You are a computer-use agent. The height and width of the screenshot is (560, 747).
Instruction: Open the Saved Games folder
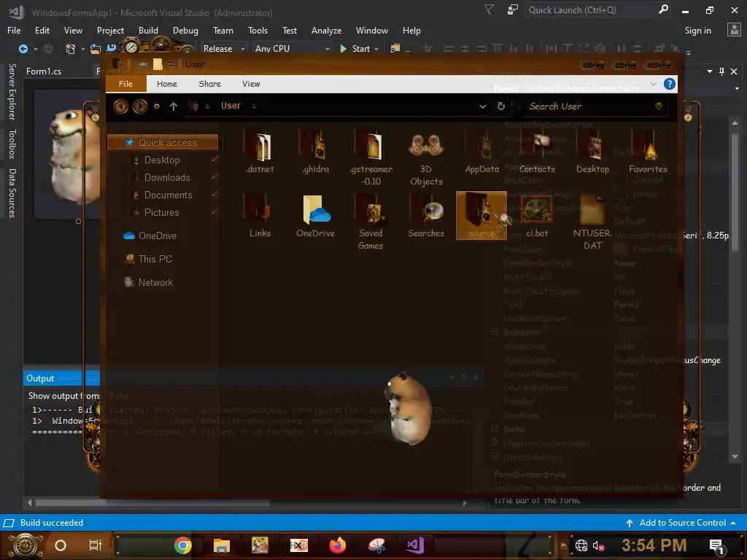pyautogui.click(x=371, y=221)
